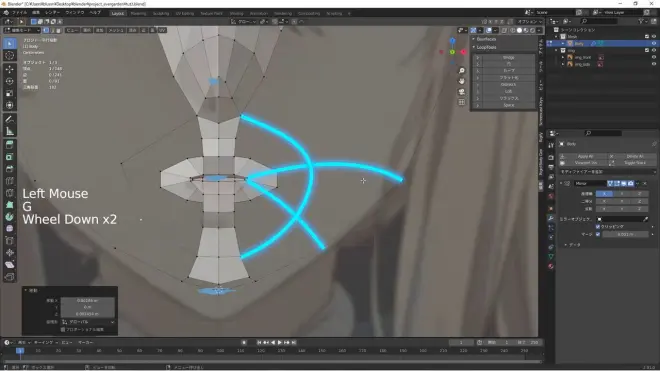Select the Rotate tool in left toolbar
Viewport: 660px width, 371px height.
coord(10,81)
